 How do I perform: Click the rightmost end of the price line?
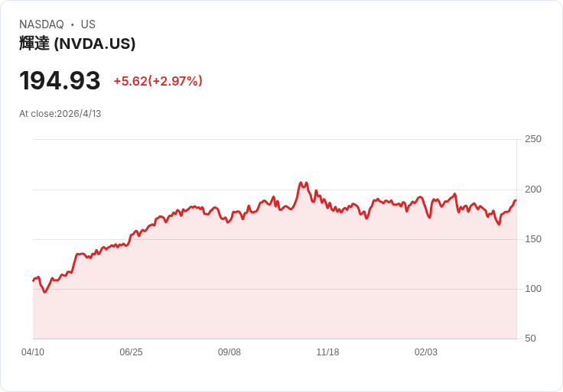516,200
